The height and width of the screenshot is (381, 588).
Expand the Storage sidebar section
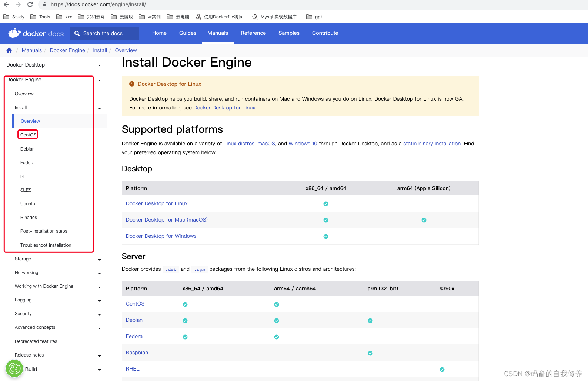coord(99,260)
